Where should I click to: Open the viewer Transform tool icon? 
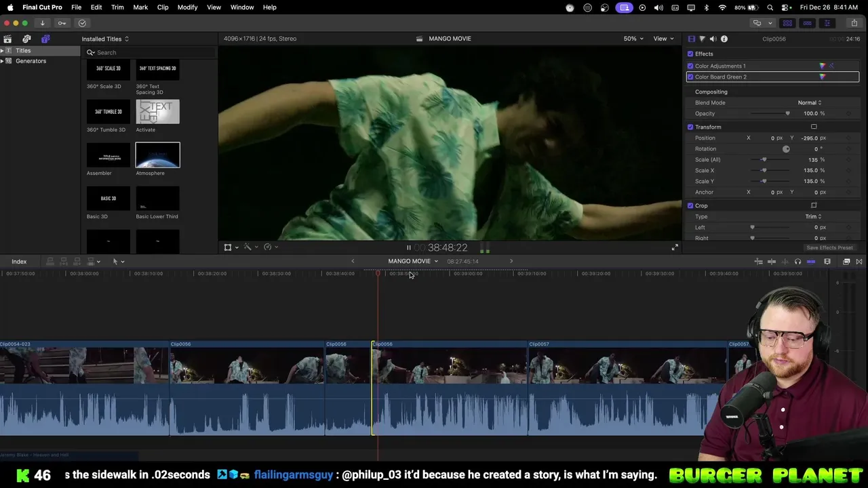click(228, 247)
